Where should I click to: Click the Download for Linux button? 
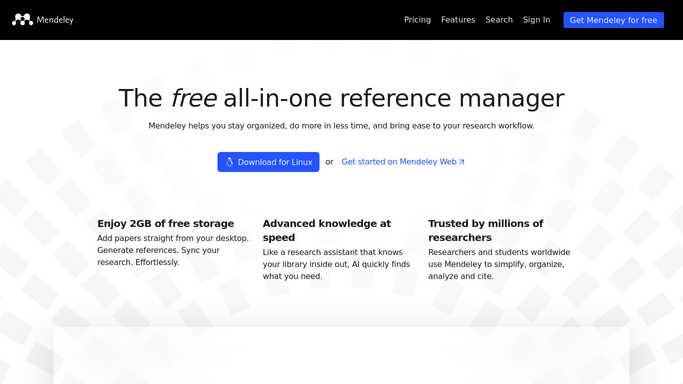coord(268,162)
